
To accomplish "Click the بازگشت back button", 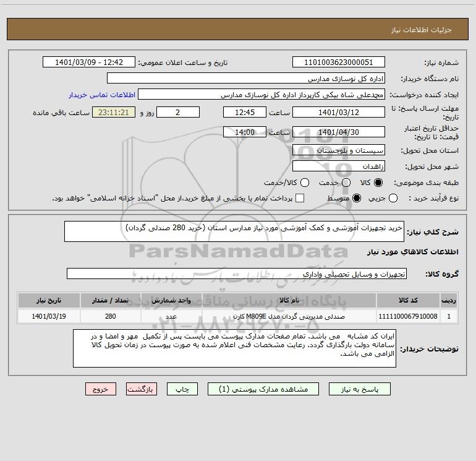I will 142,389.
